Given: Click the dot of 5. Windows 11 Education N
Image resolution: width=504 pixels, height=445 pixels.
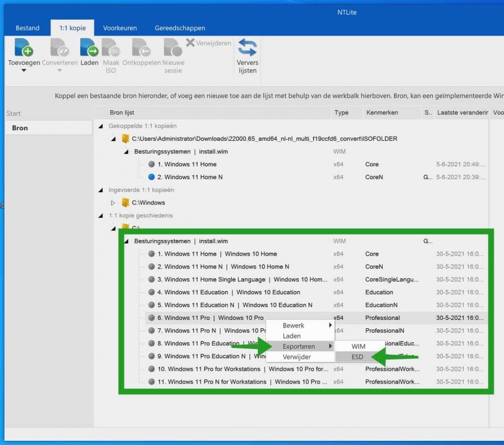Looking at the screenshot, I should click(x=151, y=305).
